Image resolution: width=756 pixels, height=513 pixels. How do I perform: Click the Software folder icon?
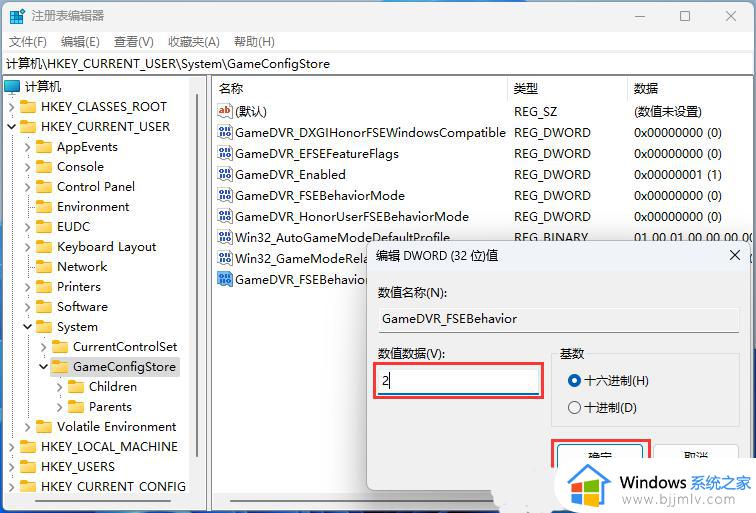43,307
